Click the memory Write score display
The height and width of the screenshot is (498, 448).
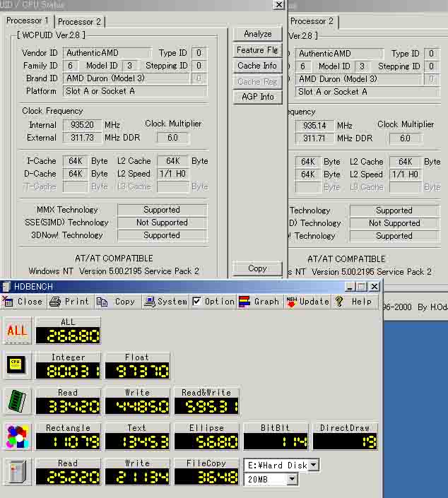point(137,406)
